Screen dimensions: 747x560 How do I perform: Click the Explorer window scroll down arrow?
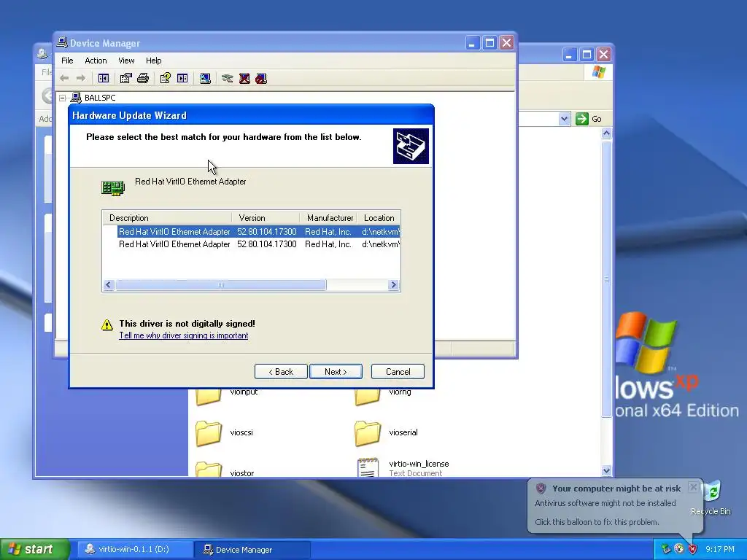pos(606,470)
